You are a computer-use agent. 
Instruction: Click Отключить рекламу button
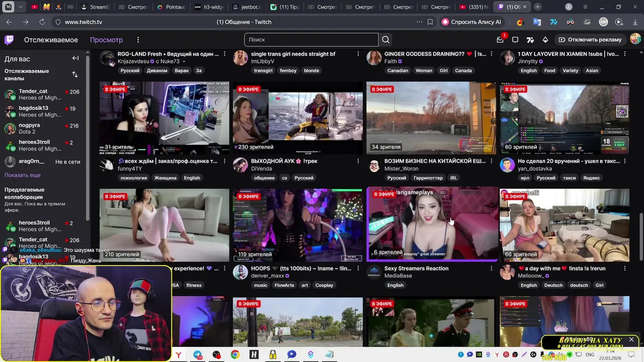click(590, 40)
